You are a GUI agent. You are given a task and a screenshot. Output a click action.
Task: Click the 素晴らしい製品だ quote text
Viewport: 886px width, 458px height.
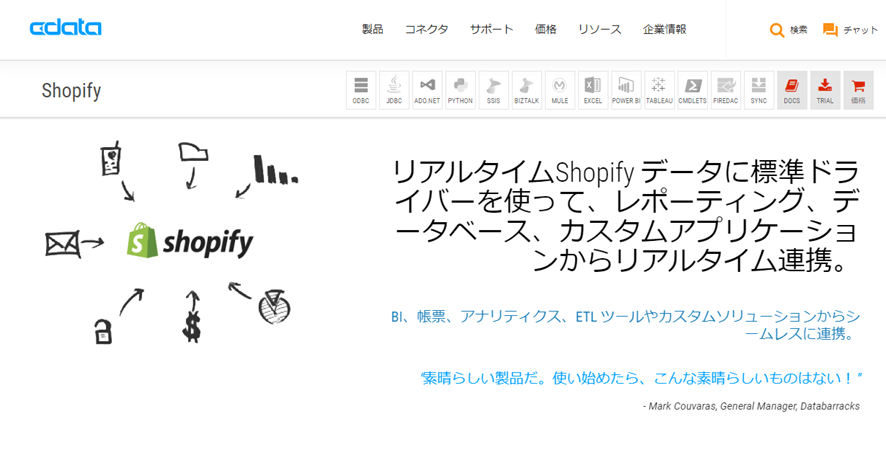point(641,378)
